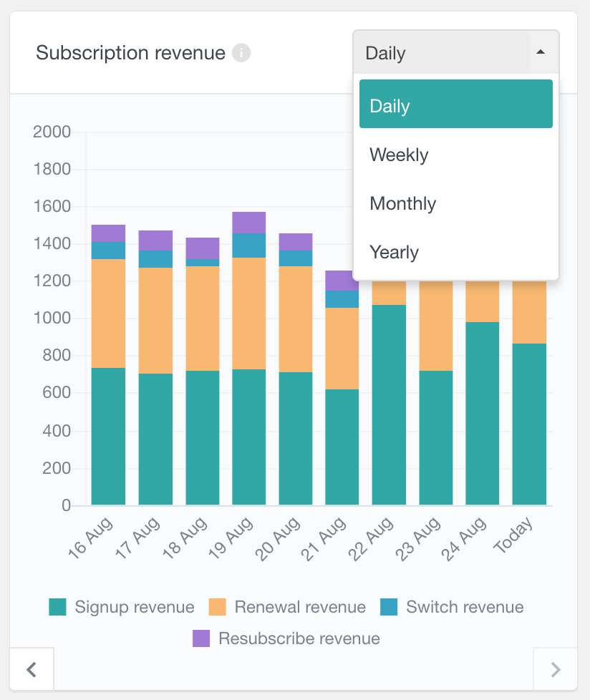Collapse the Daily interval dropdown
Screen dimensions: 590x700
455,52
